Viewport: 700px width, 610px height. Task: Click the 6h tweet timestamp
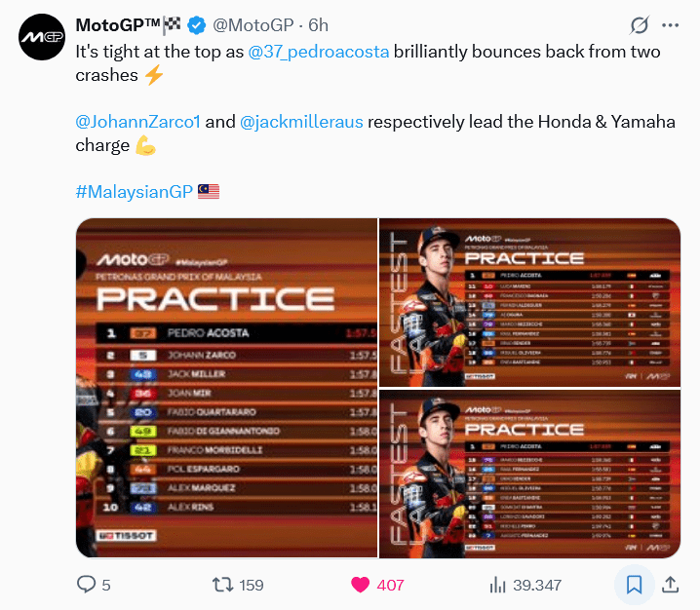(x=318, y=24)
